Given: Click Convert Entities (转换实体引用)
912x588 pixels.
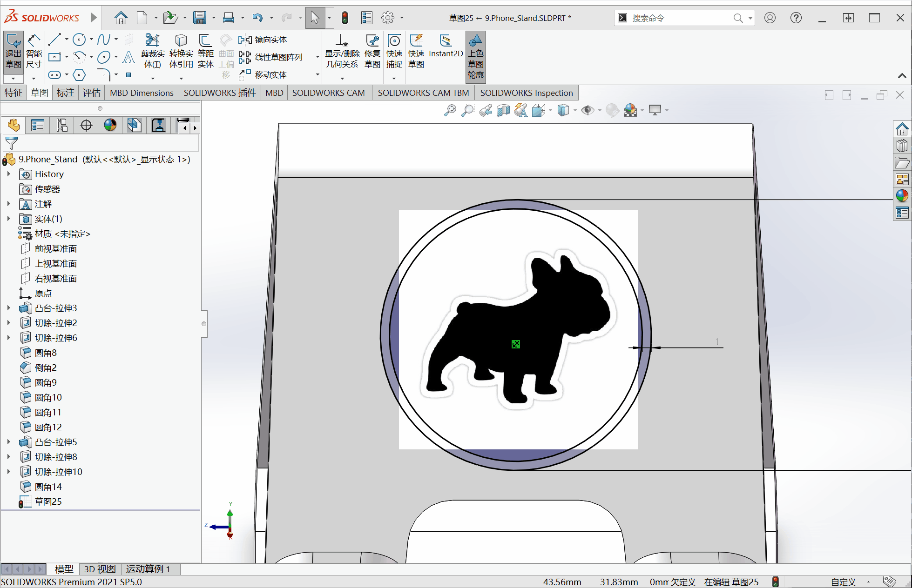Looking at the screenshot, I should tap(181, 51).
